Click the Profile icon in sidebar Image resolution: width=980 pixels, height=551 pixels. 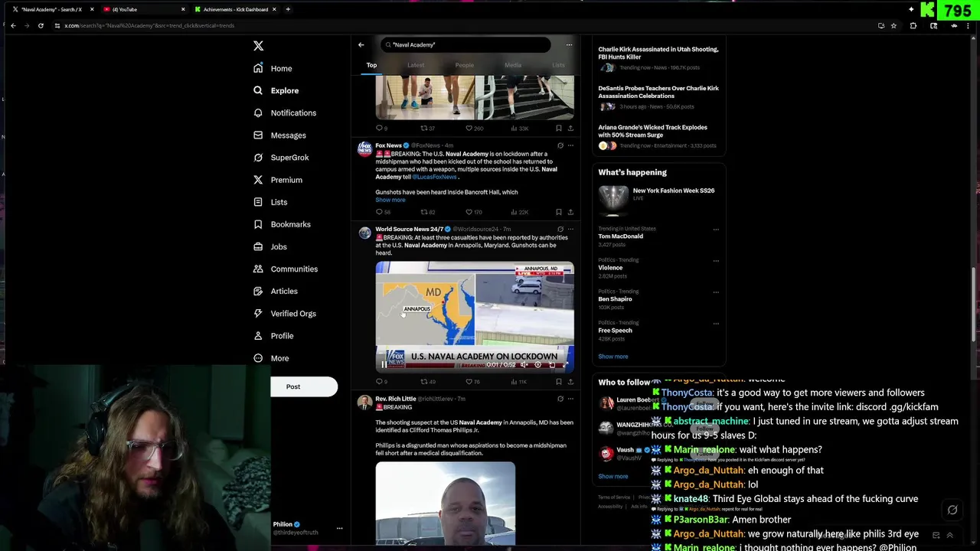pyautogui.click(x=258, y=336)
